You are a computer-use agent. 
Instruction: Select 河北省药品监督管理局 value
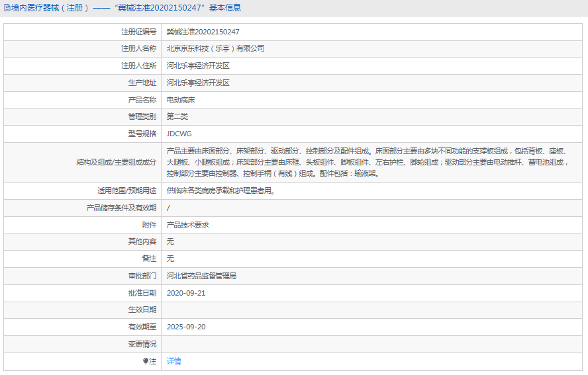[x=202, y=276]
